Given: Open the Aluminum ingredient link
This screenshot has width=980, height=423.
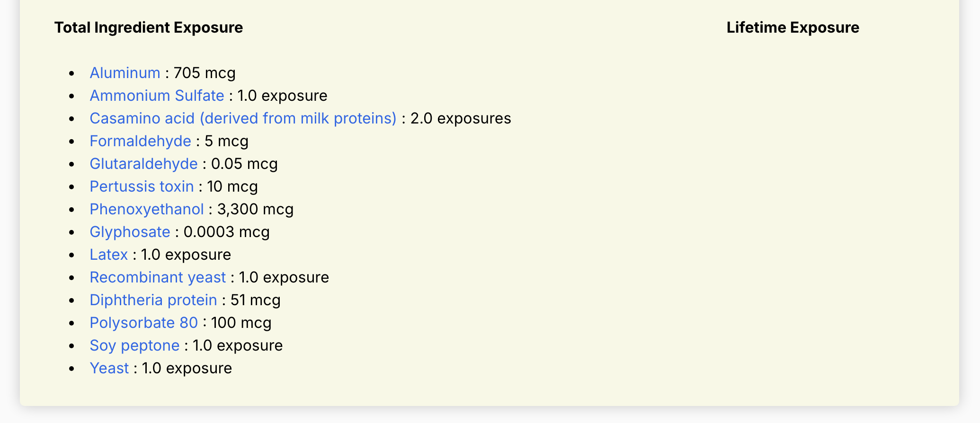Looking at the screenshot, I should pyautogui.click(x=125, y=73).
